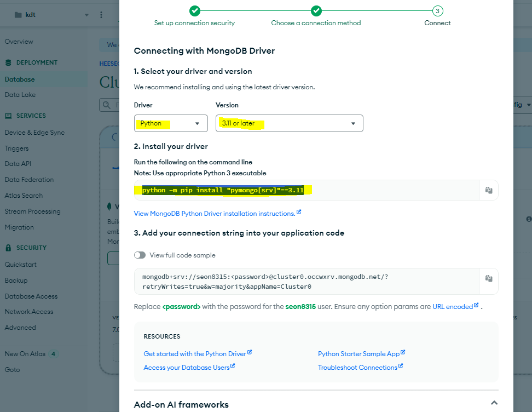
Task: Click the search magnifier icon behind dialog
Action: pos(107,105)
